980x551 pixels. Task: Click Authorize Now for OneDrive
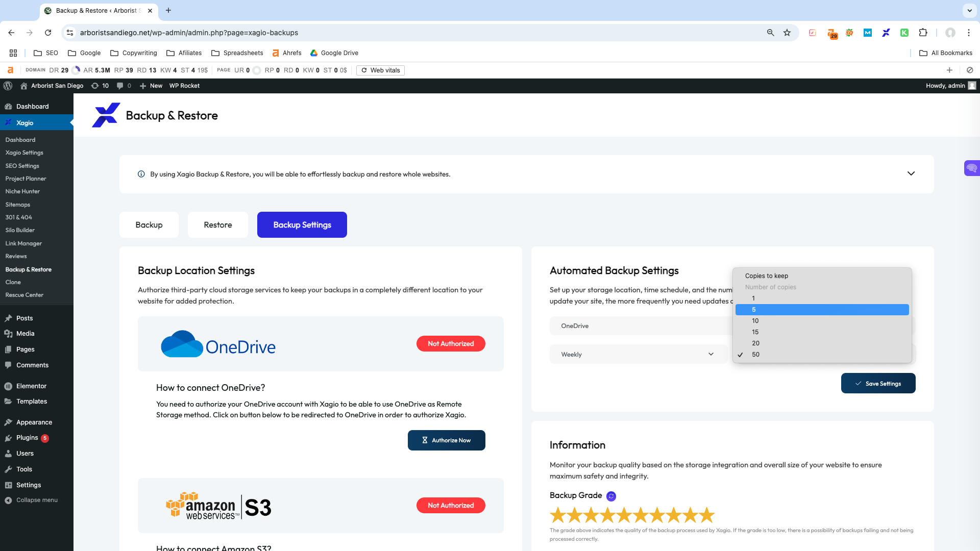click(447, 440)
